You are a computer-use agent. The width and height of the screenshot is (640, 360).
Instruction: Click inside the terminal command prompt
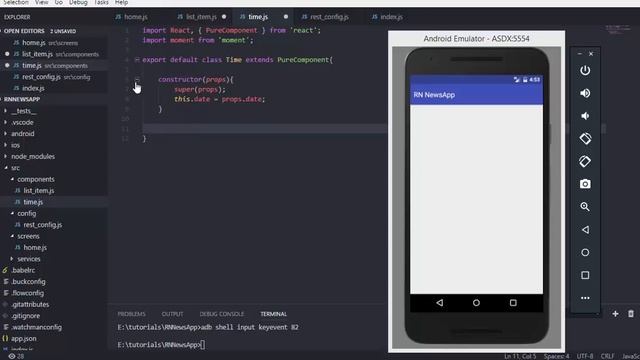(x=203, y=345)
